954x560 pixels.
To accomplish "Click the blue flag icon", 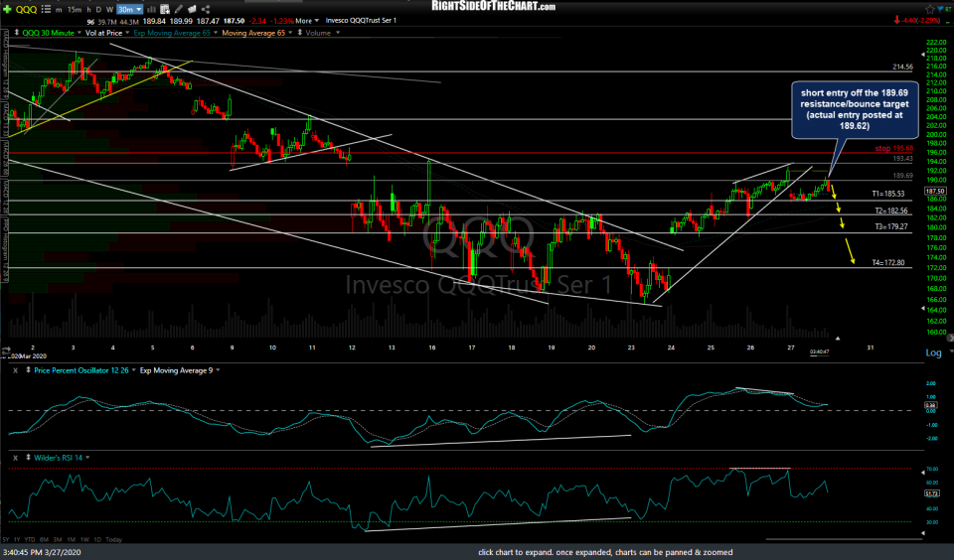I will pos(939,9).
